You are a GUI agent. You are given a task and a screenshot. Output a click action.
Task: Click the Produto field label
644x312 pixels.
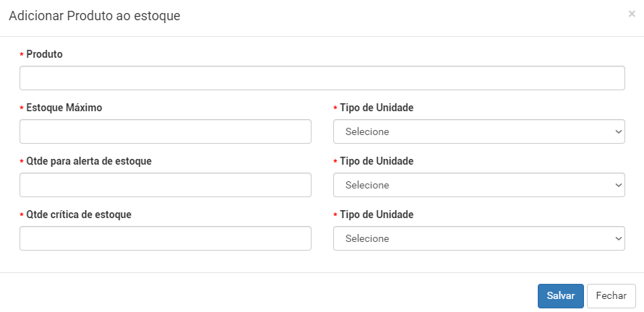pyautogui.click(x=44, y=54)
